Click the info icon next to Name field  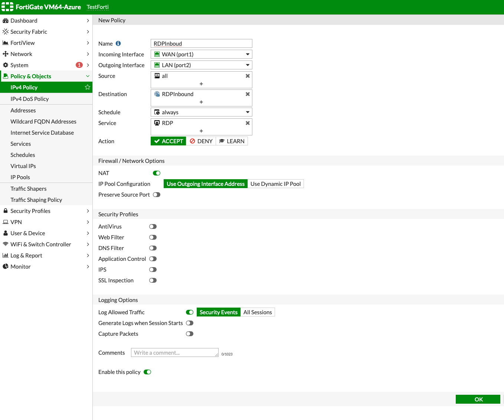click(118, 43)
